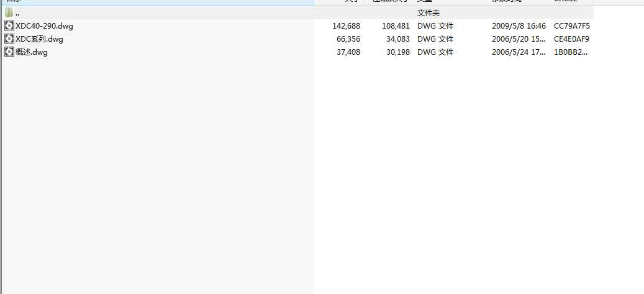Click the CE4E0AF9 checksum value
This screenshot has height=294, width=644.
[x=571, y=39]
